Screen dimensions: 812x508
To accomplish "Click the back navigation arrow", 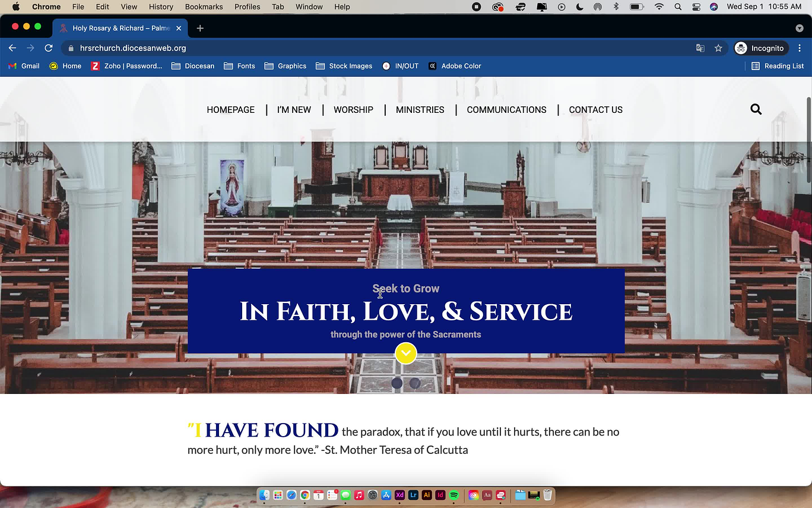I will pyautogui.click(x=12, y=48).
